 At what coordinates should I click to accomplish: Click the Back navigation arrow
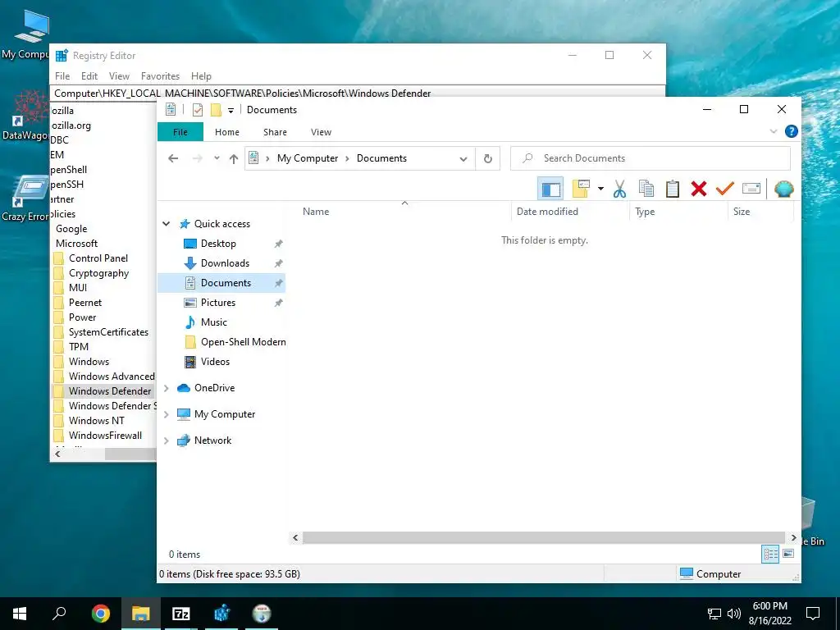click(x=173, y=158)
